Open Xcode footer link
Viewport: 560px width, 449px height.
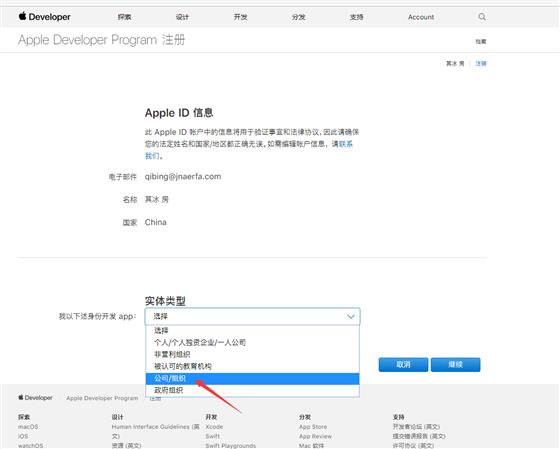pos(214,426)
